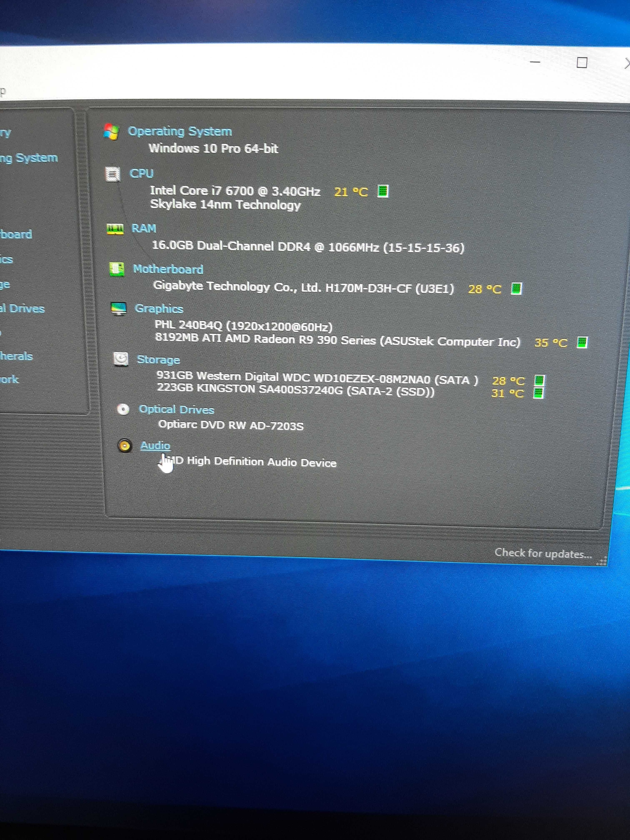Select Network in left sidebar
The height and width of the screenshot is (840, 630).
click(x=9, y=379)
